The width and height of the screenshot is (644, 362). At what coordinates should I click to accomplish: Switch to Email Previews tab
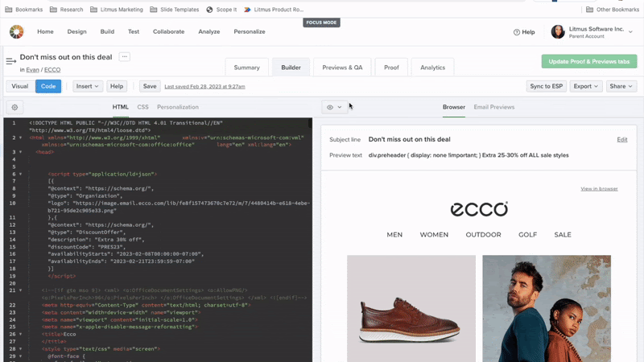click(494, 107)
